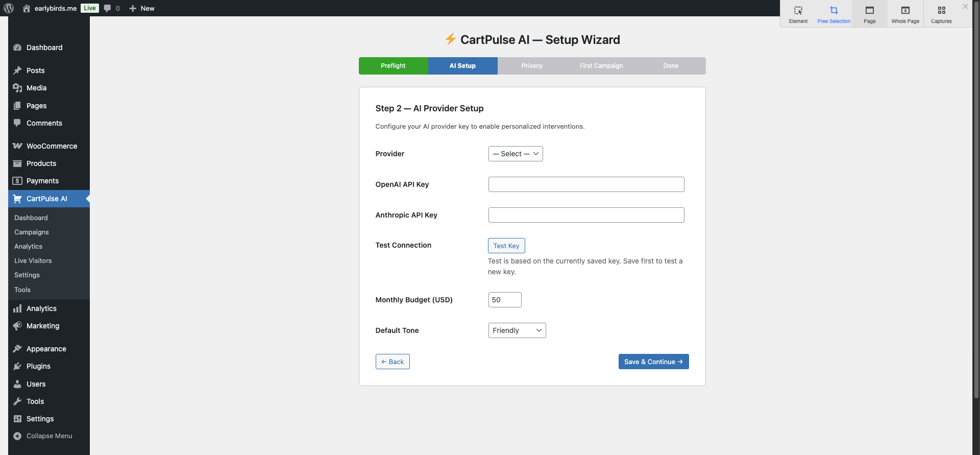Open the New content menu
This screenshot has height=455, width=980.
142,8
